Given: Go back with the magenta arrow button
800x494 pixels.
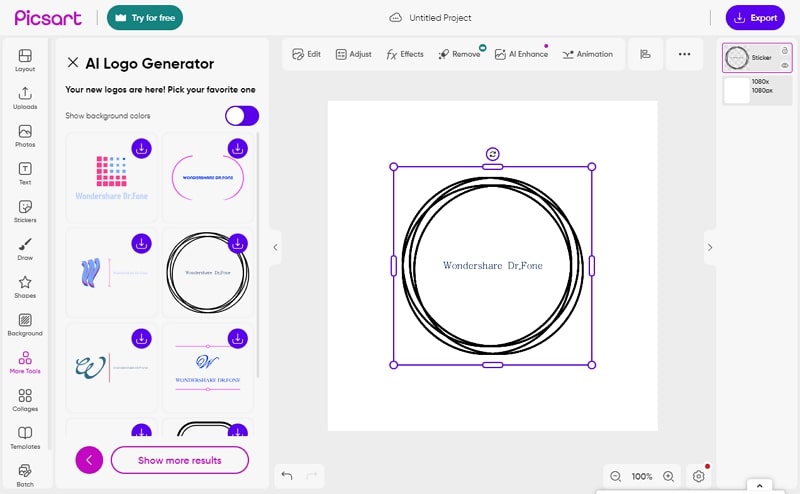Looking at the screenshot, I should 89,460.
